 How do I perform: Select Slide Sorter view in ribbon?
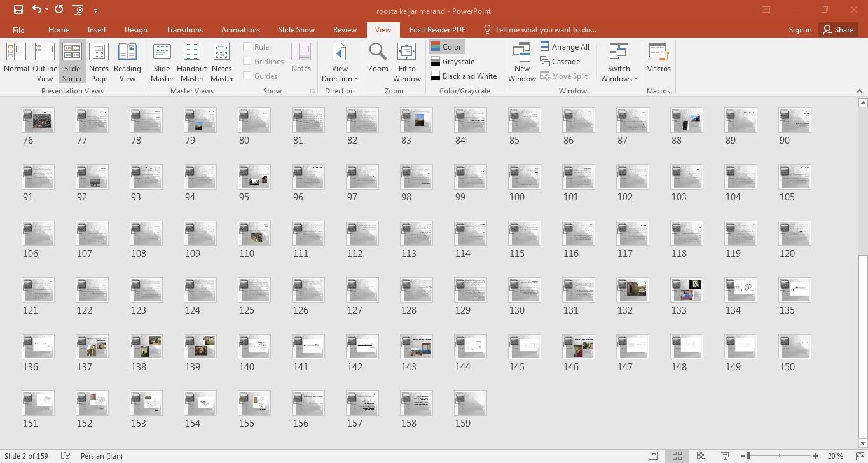(72, 62)
